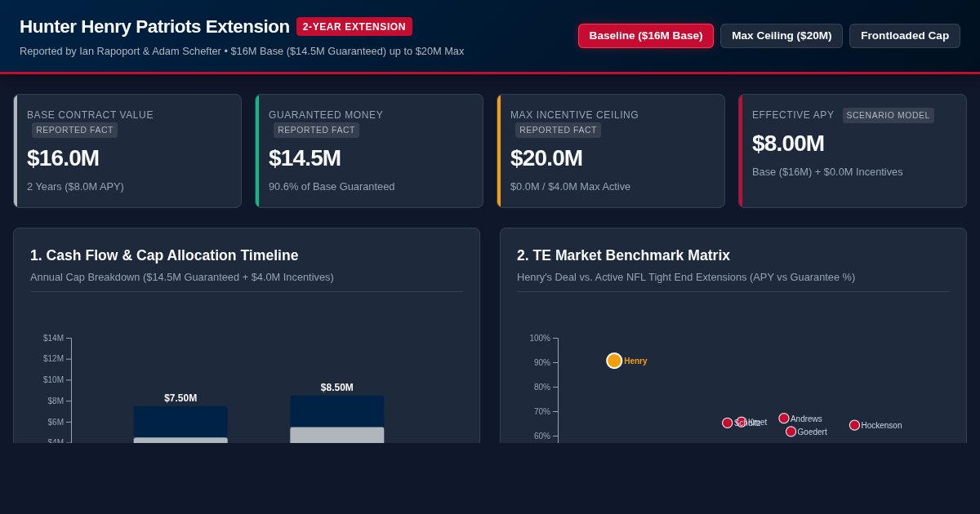Image resolution: width=980 pixels, height=514 pixels.
Task: Click the 80% axis label
Action: 542,388
